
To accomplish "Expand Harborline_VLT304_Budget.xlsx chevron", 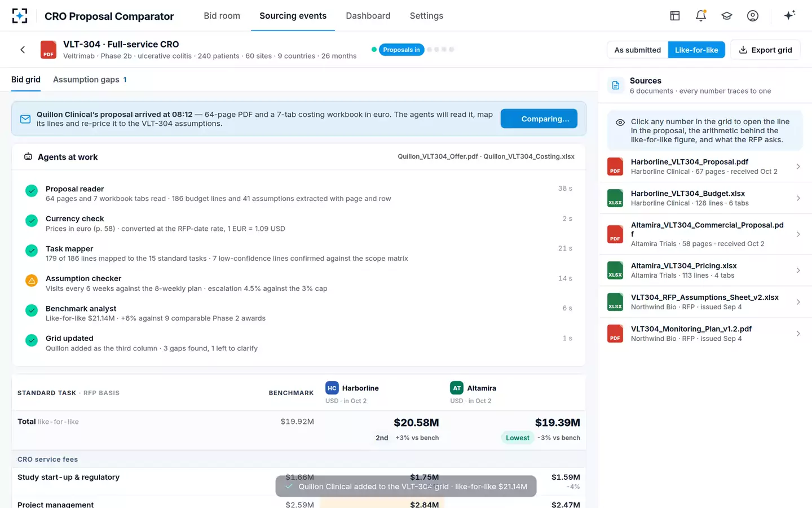I will pyautogui.click(x=798, y=198).
